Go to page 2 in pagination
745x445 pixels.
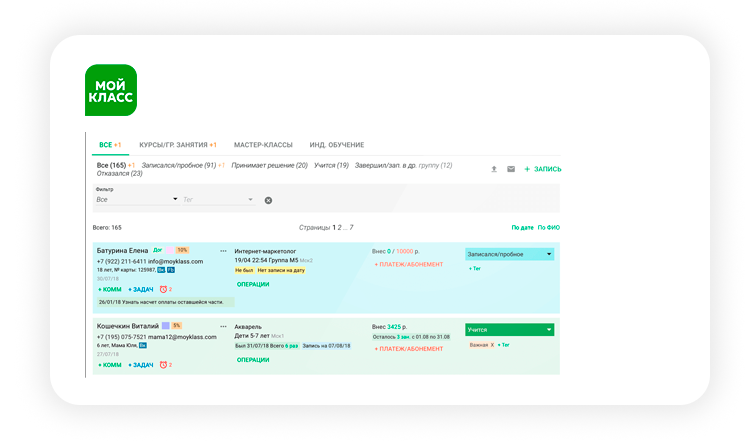tap(339, 228)
